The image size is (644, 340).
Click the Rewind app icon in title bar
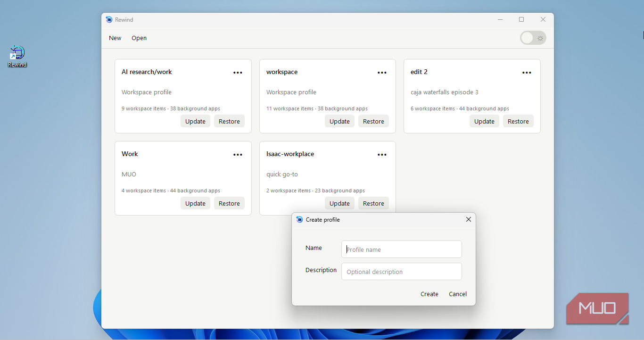(x=109, y=20)
